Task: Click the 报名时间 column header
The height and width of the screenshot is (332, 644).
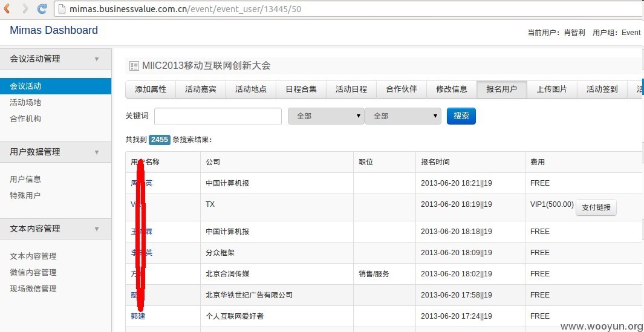Action: pyautogui.click(x=435, y=162)
